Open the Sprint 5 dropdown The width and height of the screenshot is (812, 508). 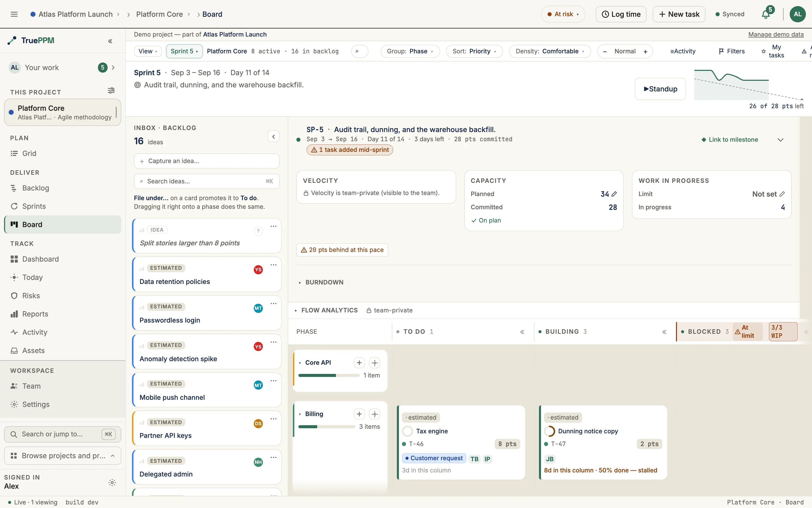pos(184,51)
